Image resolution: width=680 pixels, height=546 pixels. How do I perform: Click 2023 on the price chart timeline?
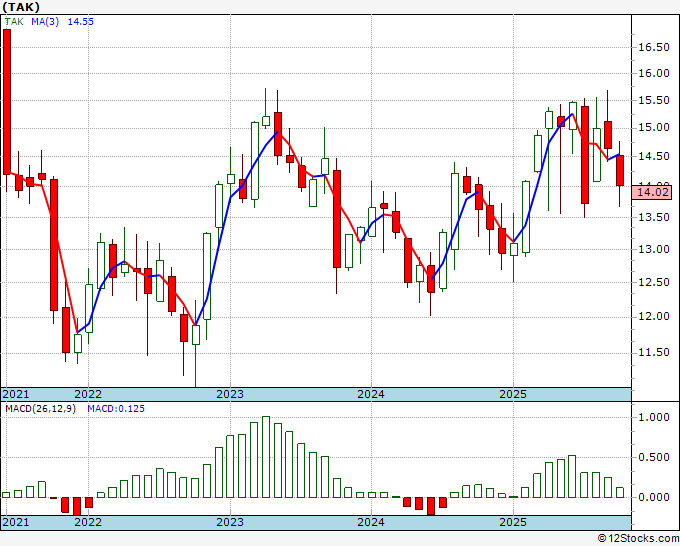click(x=230, y=394)
